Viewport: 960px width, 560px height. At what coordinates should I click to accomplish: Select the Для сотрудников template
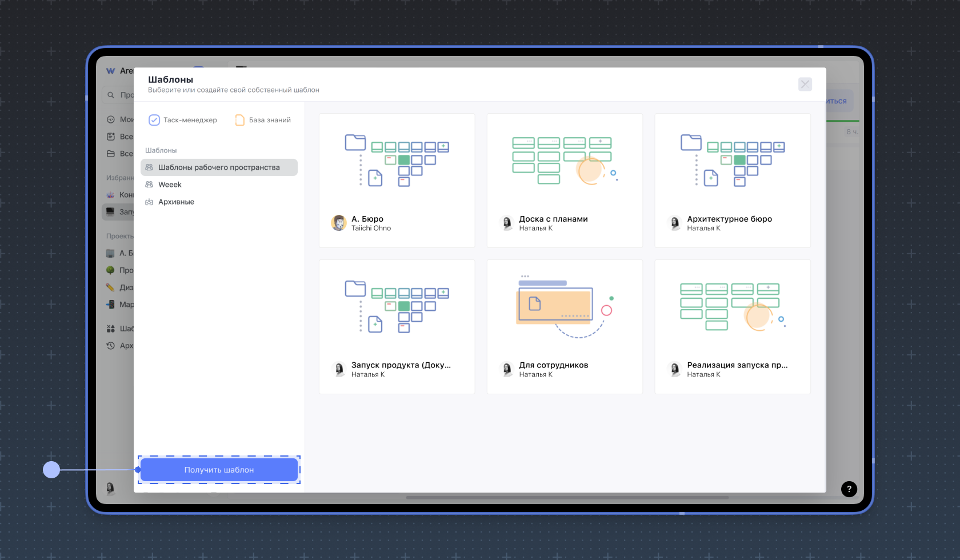point(565,327)
